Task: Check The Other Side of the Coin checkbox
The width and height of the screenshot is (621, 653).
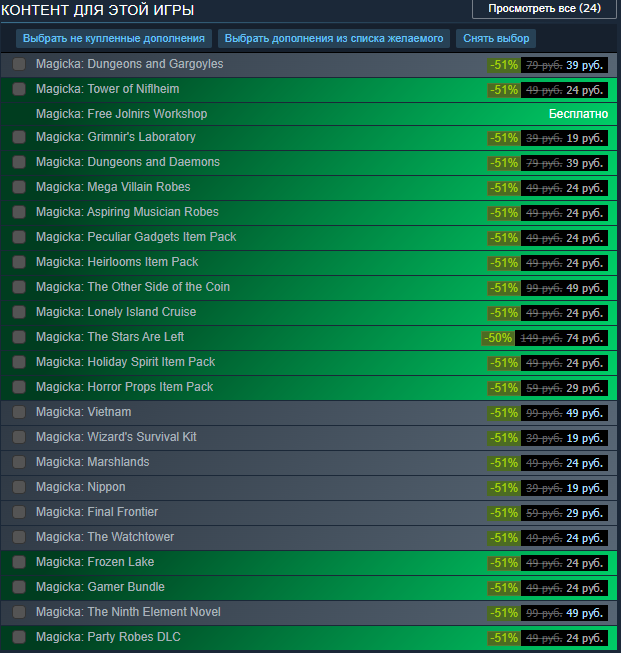Action: pos(19,287)
